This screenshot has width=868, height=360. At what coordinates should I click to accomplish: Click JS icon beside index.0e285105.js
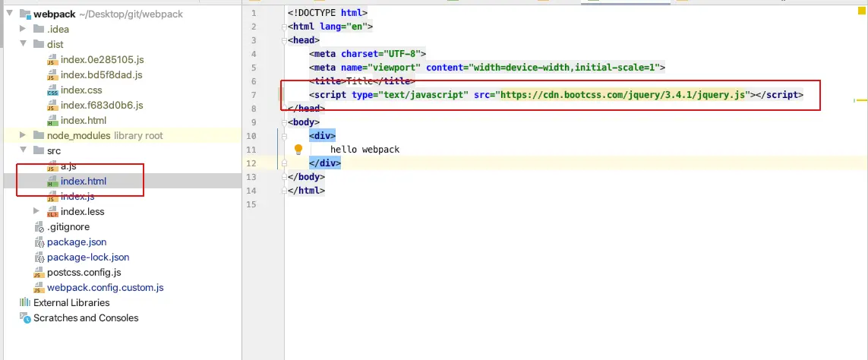pyautogui.click(x=52, y=60)
